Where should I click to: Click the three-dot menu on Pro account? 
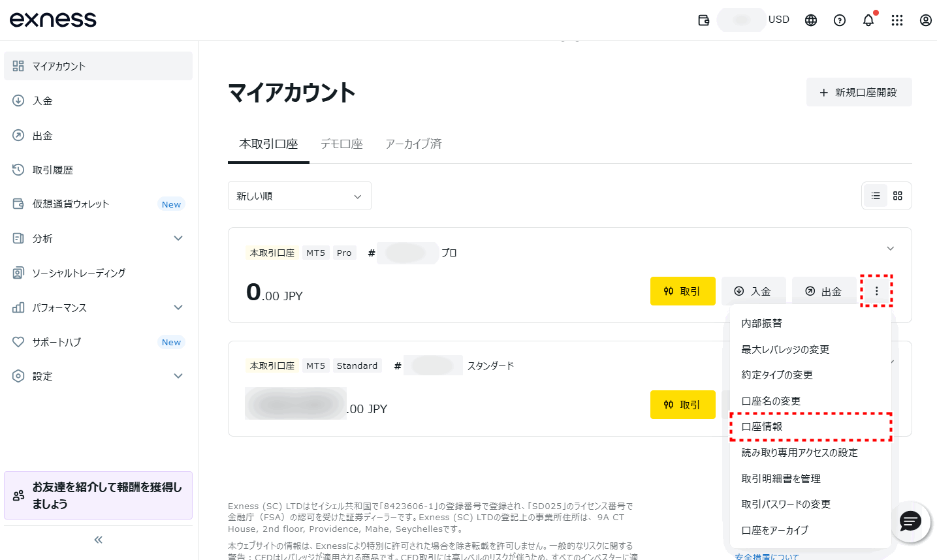coord(876,291)
